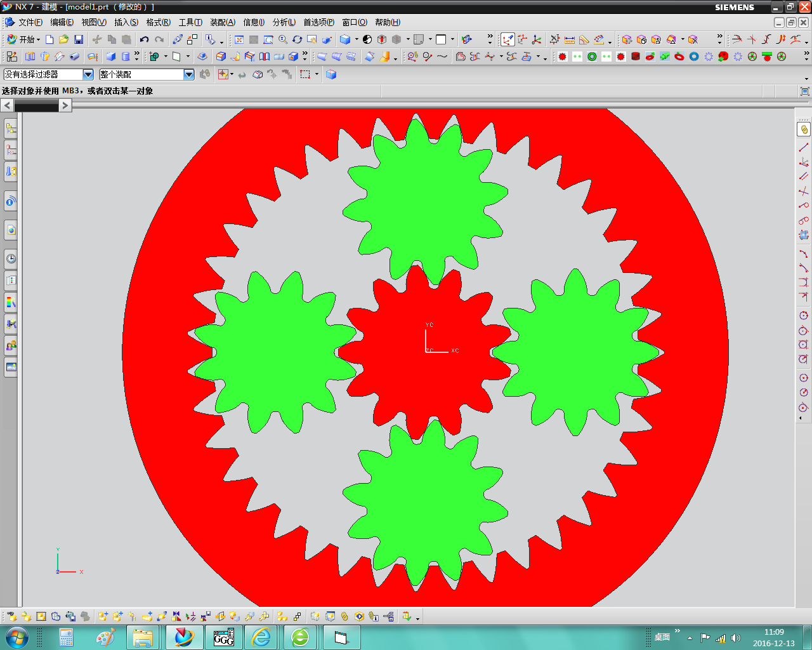The width and height of the screenshot is (812, 650).
Task: Open the Roles palette sidebar icon
Action: click(11, 346)
